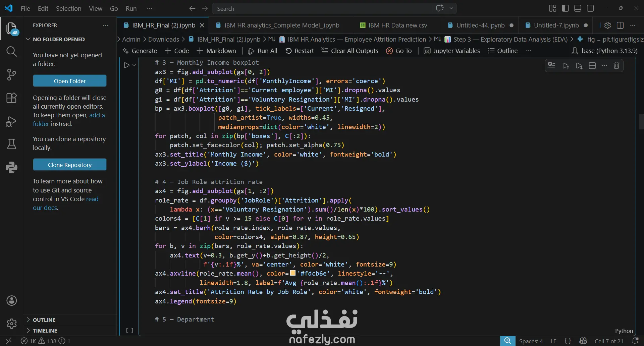Open more editor actions after split icon
Image resolution: width=644 pixels, height=346 pixels.
(633, 25)
